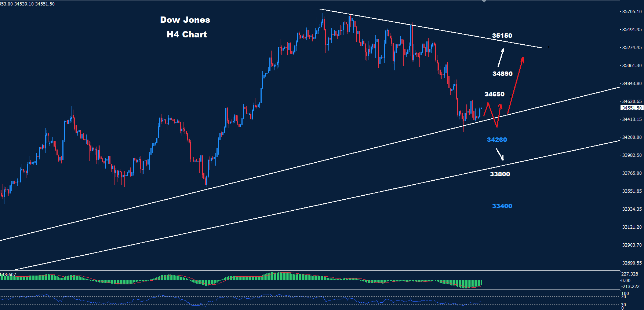Click the small black dot right of the descending trendline
This screenshot has height=310, width=644.
[x=549, y=47]
